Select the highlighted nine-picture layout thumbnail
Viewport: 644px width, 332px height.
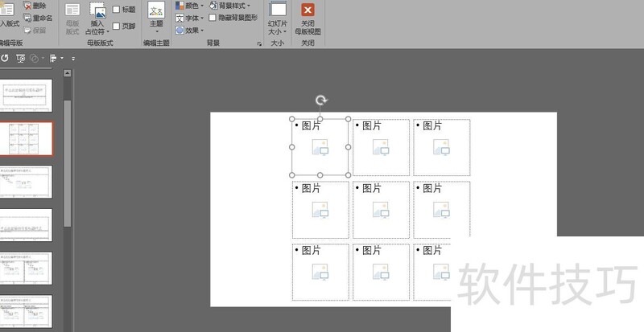click(26, 139)
